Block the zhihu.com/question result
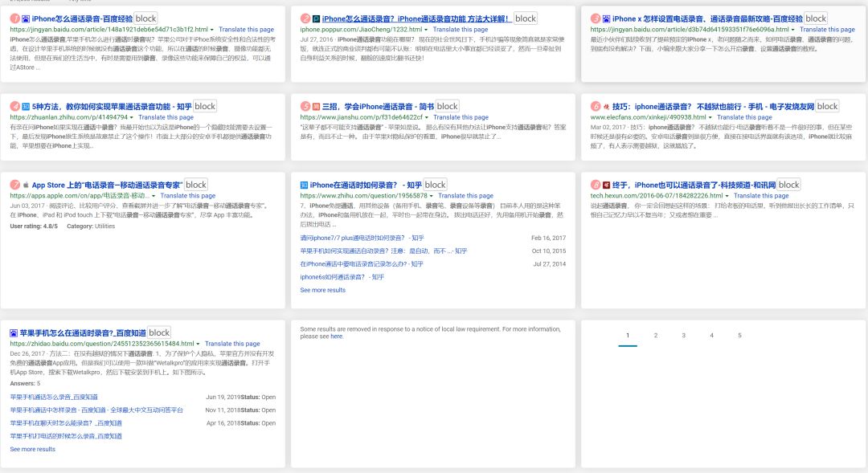The image size is (868, 473). (x=435, y=185)
